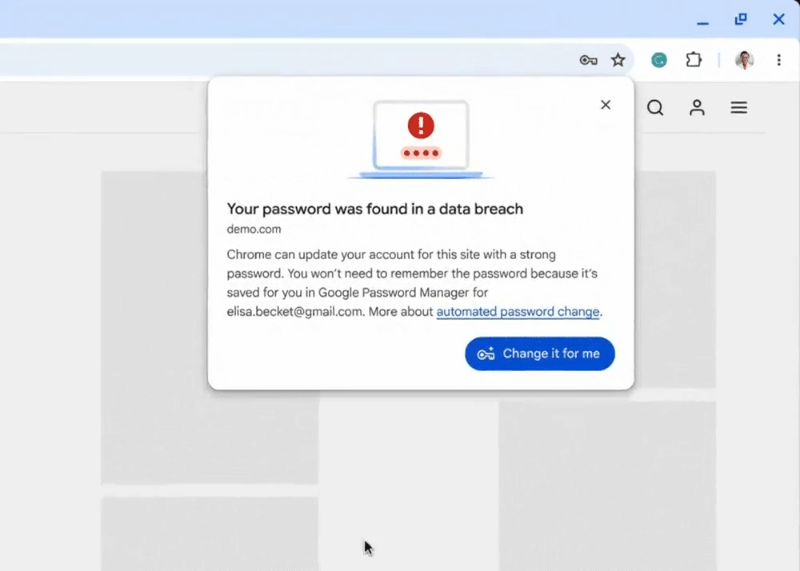Click the red warning laptop illustration
Screen dimensions: 800x571
[420, 139]
